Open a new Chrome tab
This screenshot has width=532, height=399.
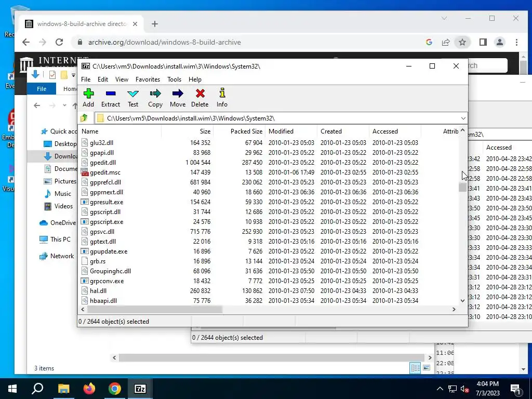point(155,24)
